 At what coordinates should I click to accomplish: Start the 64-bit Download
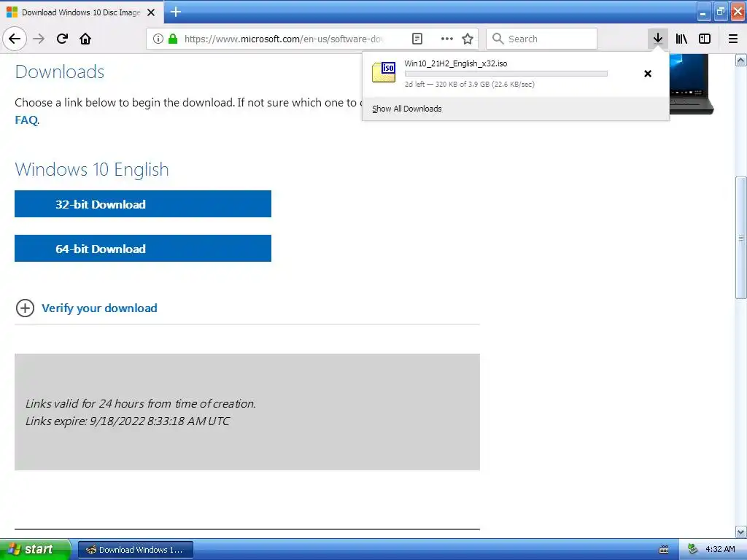pos(143,248)
